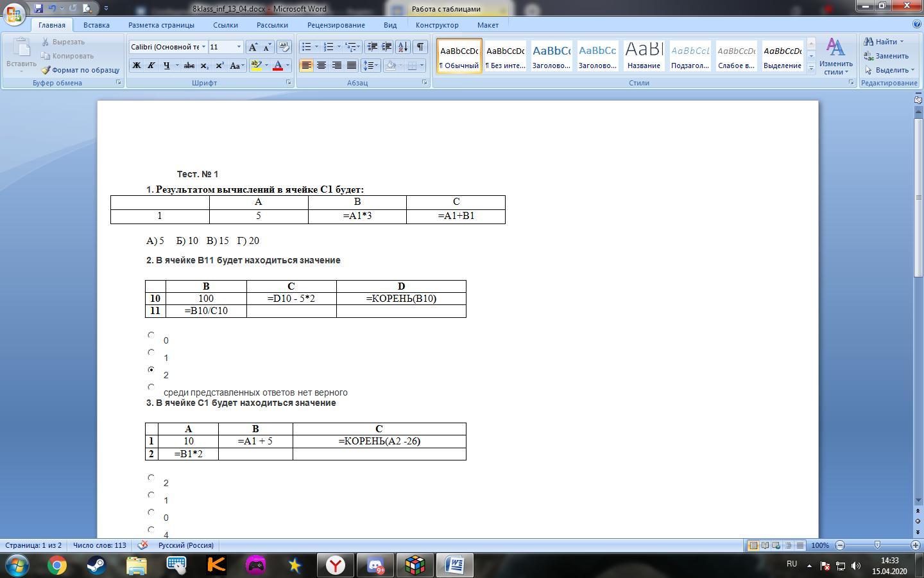Image resolution: width=924 pixels, height=578 pixels.
Task: Align text to the right
Action: [x=336, y=66]
